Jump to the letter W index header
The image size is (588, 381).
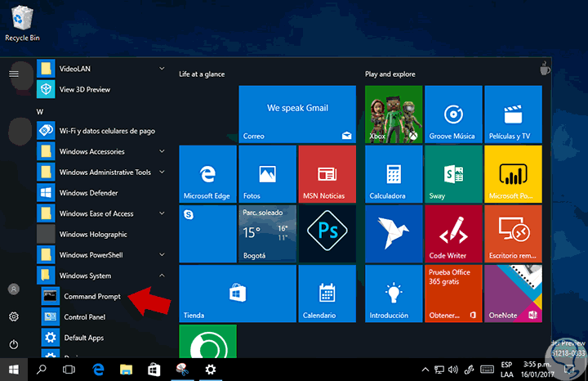(40, 112)
